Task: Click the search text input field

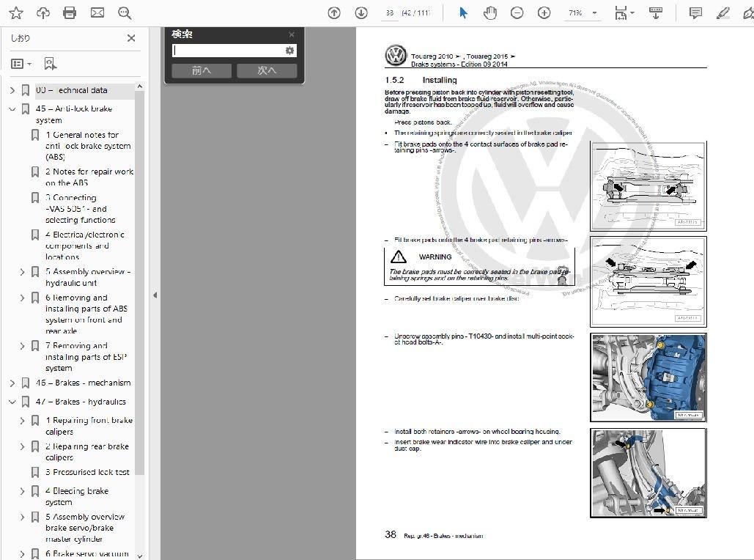Action: click(228, 51)
